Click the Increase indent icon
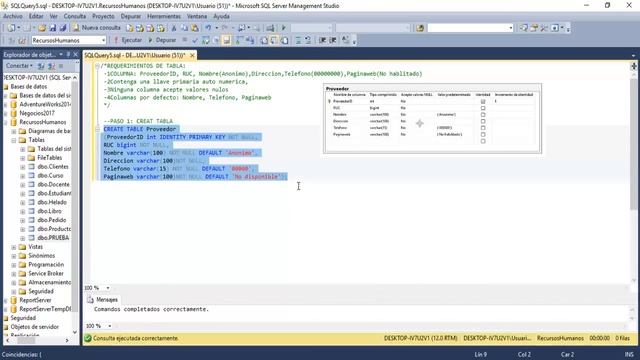Viewport: 640px width, 360px height. click(333, 40)
